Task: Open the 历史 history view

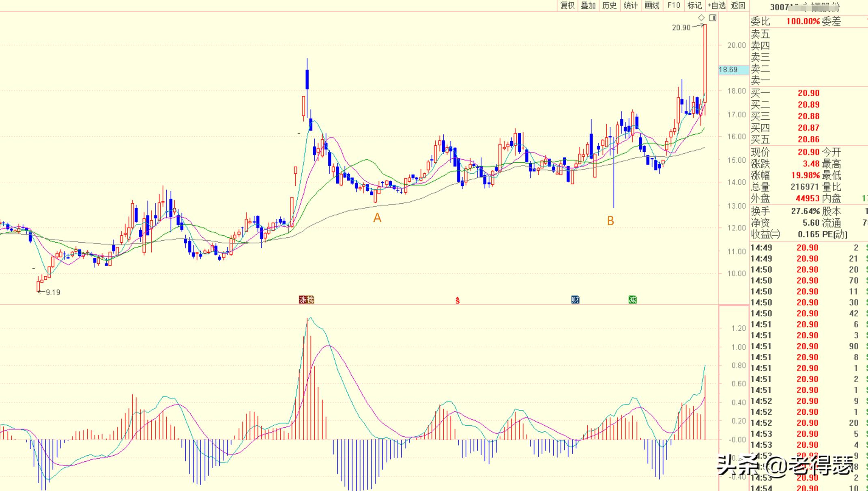Action: tap(609, 5)
